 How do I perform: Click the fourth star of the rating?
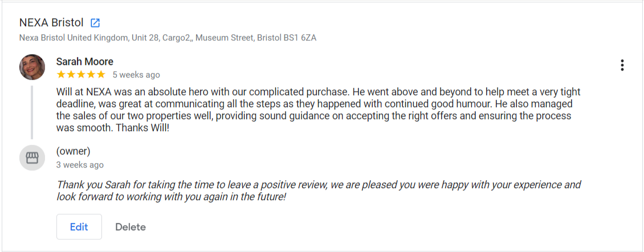(x=91, y=75)
